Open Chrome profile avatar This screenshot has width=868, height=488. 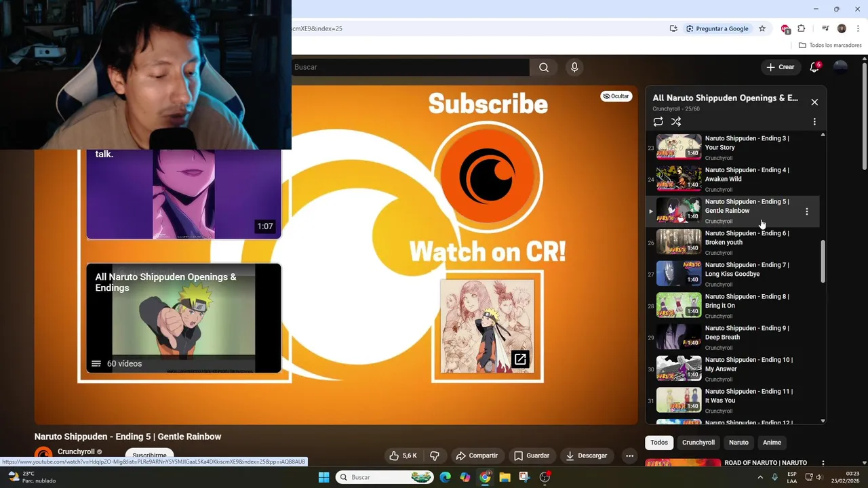[x=842, y=28]
